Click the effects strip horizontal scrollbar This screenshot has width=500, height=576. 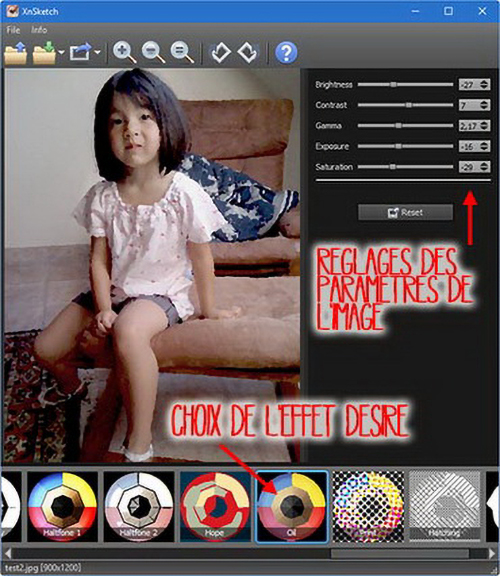249,553
